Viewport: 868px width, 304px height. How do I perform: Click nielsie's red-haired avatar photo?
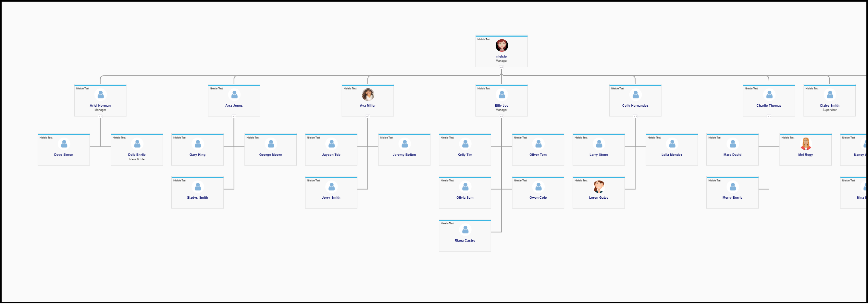[502, 46]
